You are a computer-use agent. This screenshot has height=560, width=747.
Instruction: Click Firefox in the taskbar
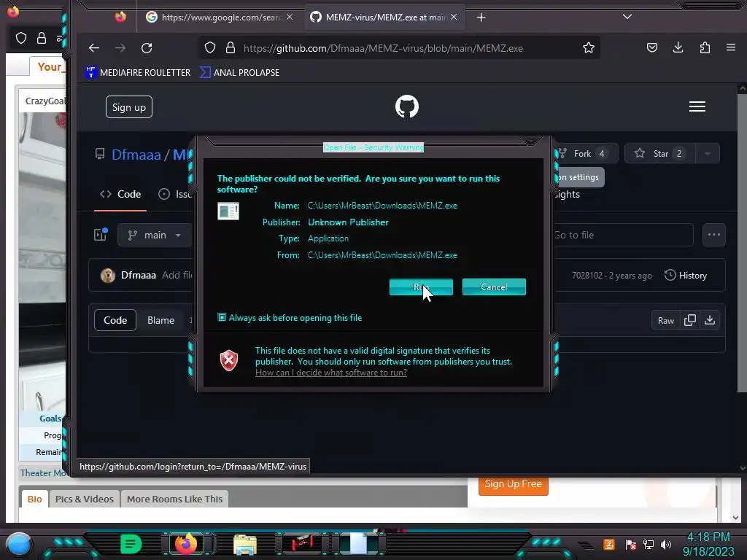point(186,544)
